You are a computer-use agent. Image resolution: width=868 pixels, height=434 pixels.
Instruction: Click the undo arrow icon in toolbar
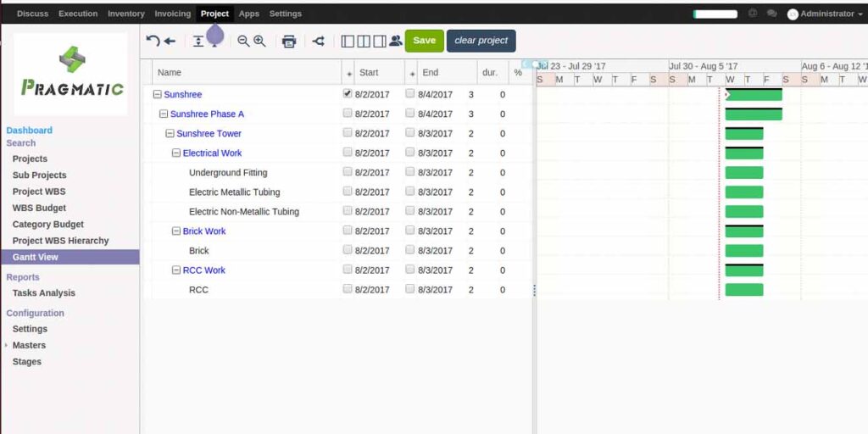pos(153,41)
